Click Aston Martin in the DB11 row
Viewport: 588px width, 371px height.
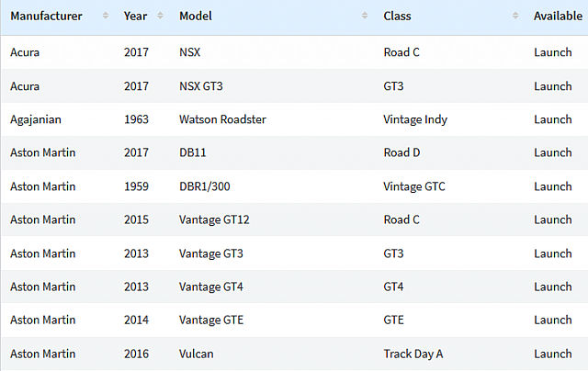click(43, 152)
